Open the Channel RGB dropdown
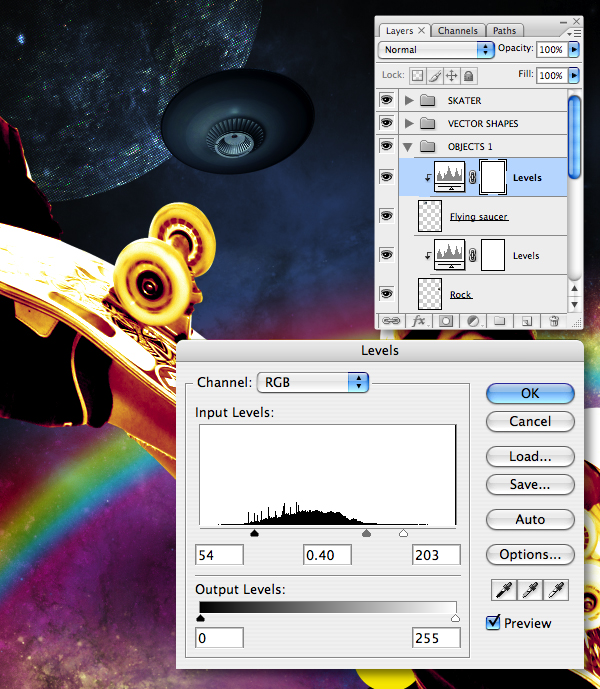Viewport: 600px width, 689px height. pyautogui.click(x=313, y=382)
